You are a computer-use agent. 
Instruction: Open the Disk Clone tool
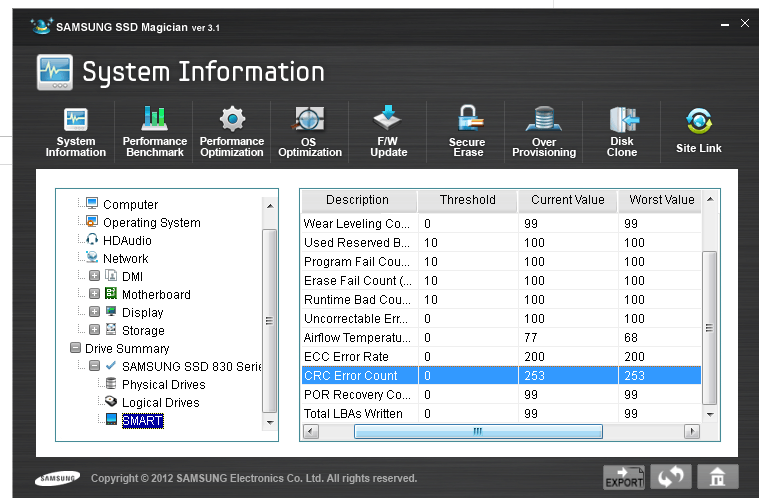click(x=622, y=131)
